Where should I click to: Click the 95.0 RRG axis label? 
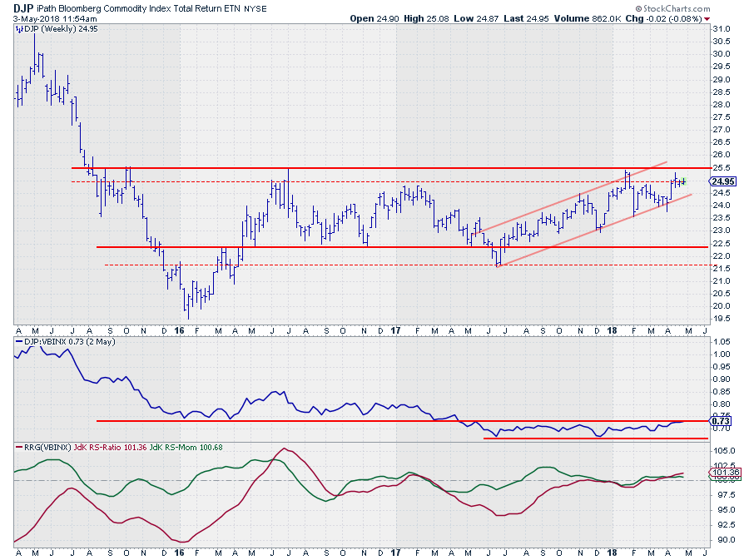point(724,510)
